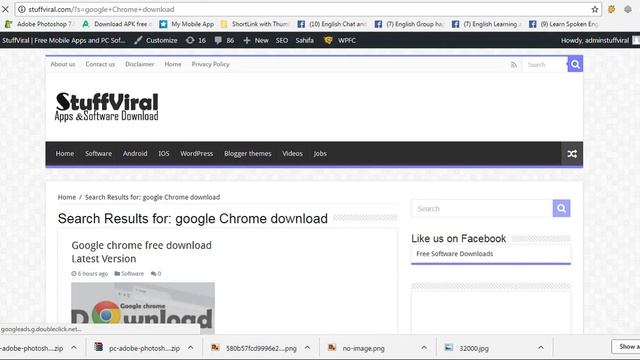This screenshot has height=360, width=640.
Task: Click the sidebar search magnifier button
Action: [x=562, y=209]
